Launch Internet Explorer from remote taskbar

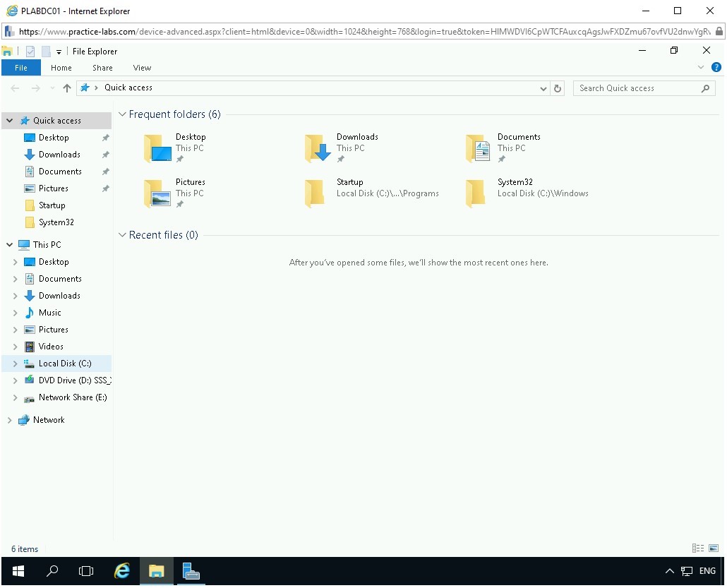pos(122,571)
